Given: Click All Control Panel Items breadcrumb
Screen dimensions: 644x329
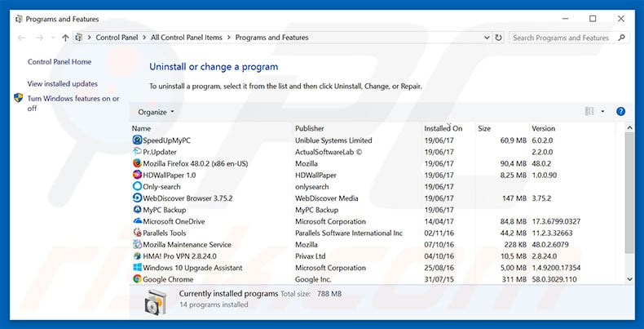Looking at the screenshot, I should click(x=187, y=38).
